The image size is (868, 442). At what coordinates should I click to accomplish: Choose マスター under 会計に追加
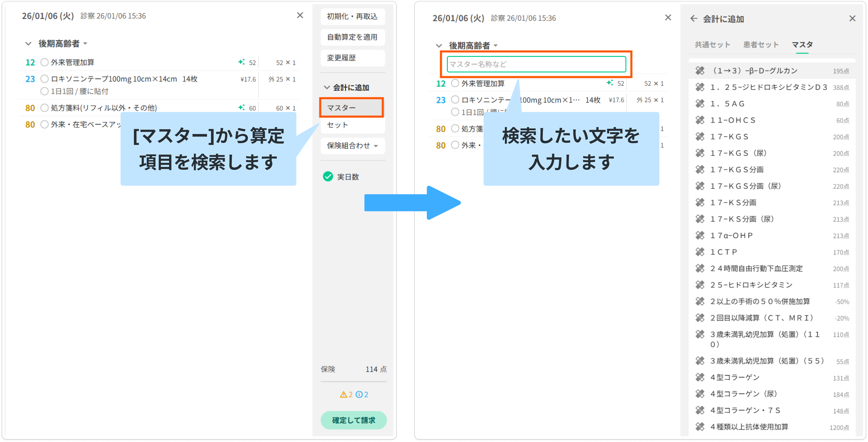click(x=351, y=108)
